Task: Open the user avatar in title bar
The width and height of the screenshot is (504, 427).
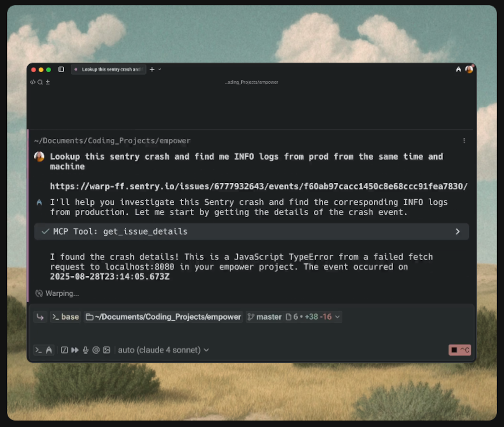Action: click(469, 69)
